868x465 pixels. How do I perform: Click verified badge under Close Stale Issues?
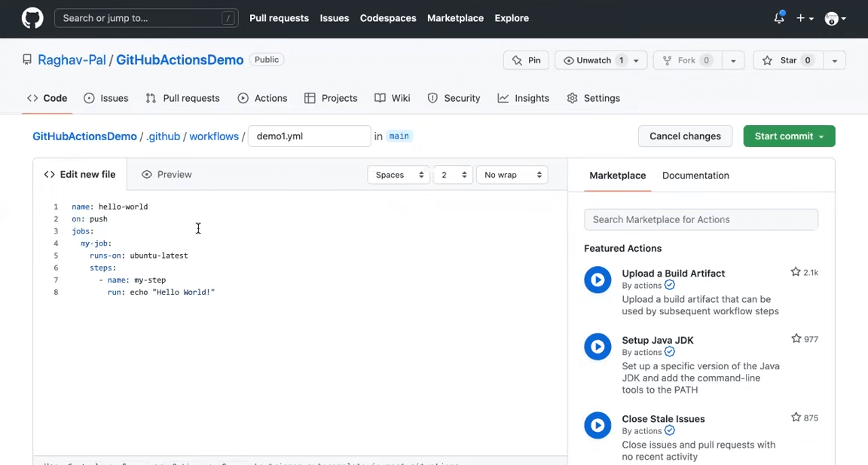tap(670, 430)
